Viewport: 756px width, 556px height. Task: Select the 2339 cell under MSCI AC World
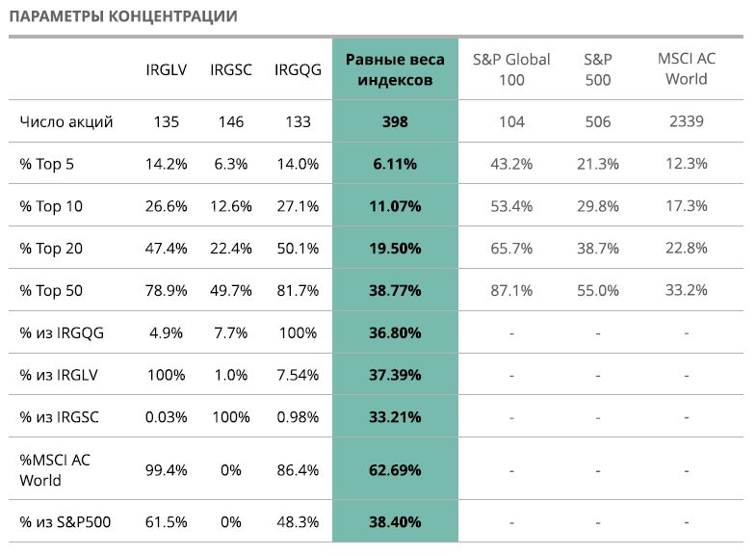[686, 121]
